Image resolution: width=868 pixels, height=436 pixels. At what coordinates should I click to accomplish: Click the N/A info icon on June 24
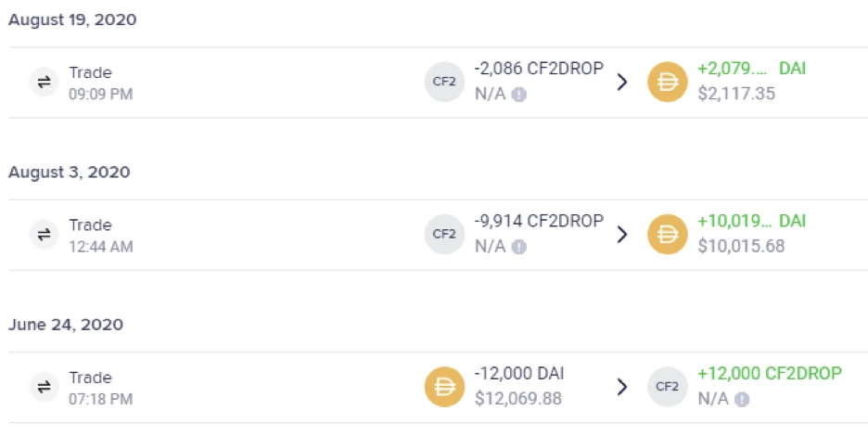click(742, 400)
